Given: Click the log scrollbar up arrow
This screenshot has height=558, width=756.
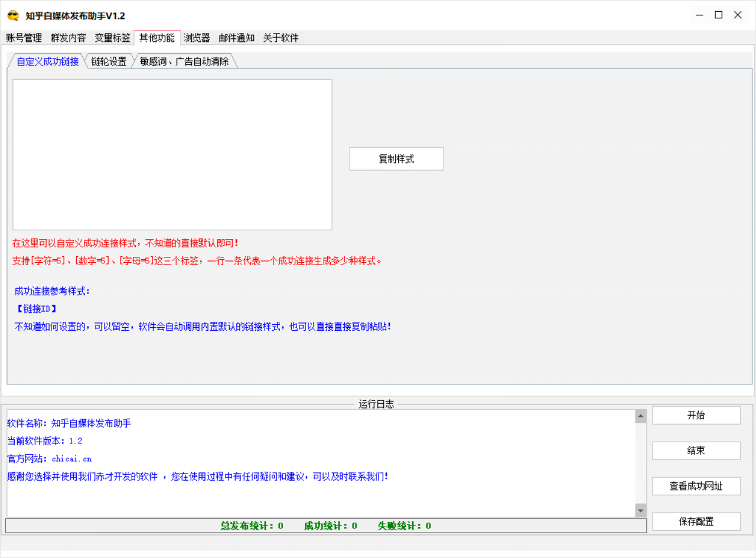Looking at the screenshot, I should tap(641, 416).
